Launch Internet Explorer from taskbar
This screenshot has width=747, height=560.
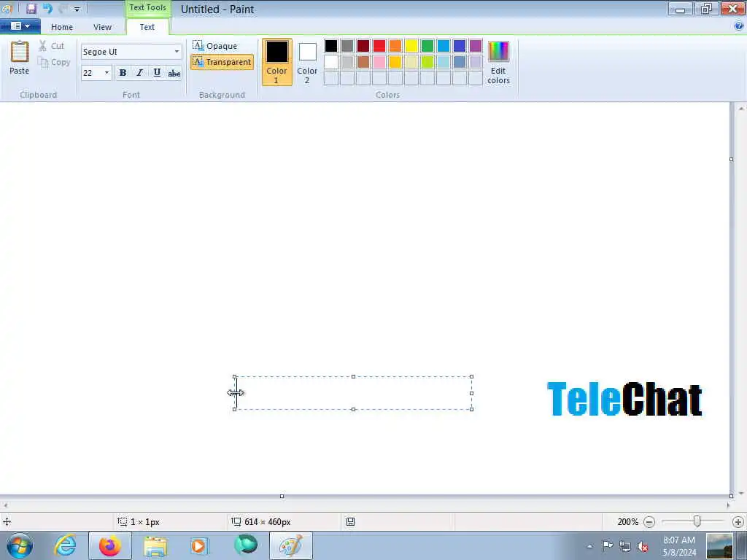click(x=65, y=545)
